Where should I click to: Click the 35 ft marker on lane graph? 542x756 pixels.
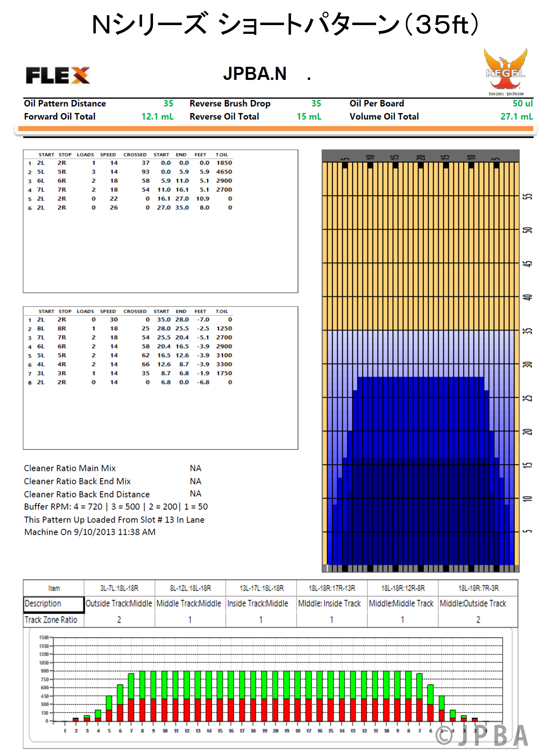click(527, 331)
